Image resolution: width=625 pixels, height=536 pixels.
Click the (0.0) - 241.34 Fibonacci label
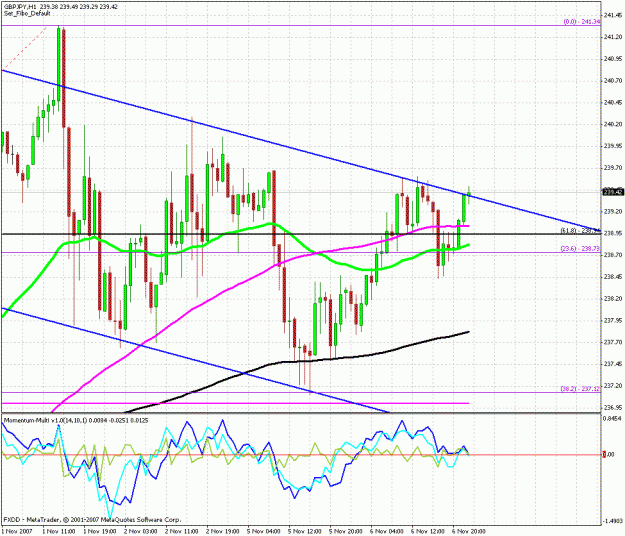582,22
